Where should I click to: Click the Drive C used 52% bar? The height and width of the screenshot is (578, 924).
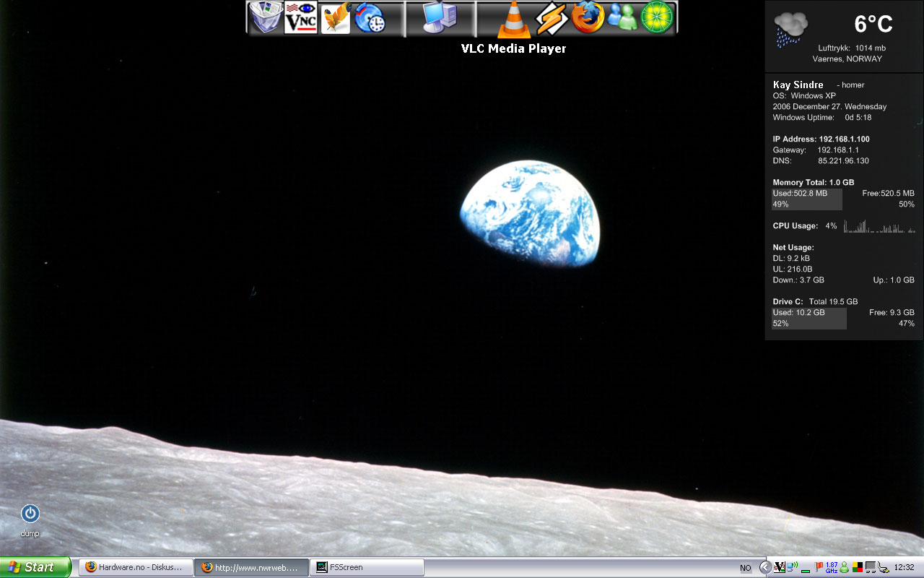point(809,318)
